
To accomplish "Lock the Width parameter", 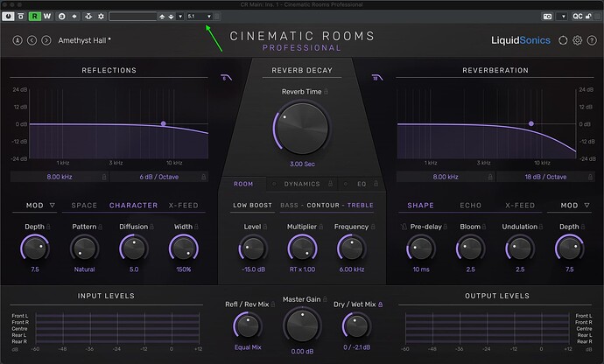I will 196,227.
